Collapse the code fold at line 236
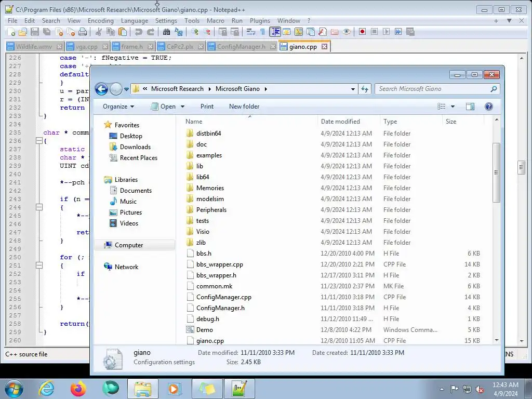This screenshot has width=532, height=399. [39, 141]
